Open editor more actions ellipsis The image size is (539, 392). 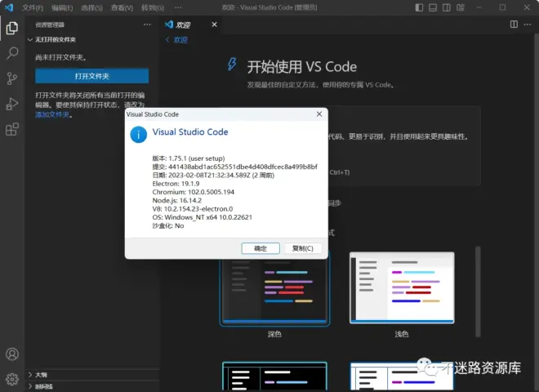coord(528,24)
